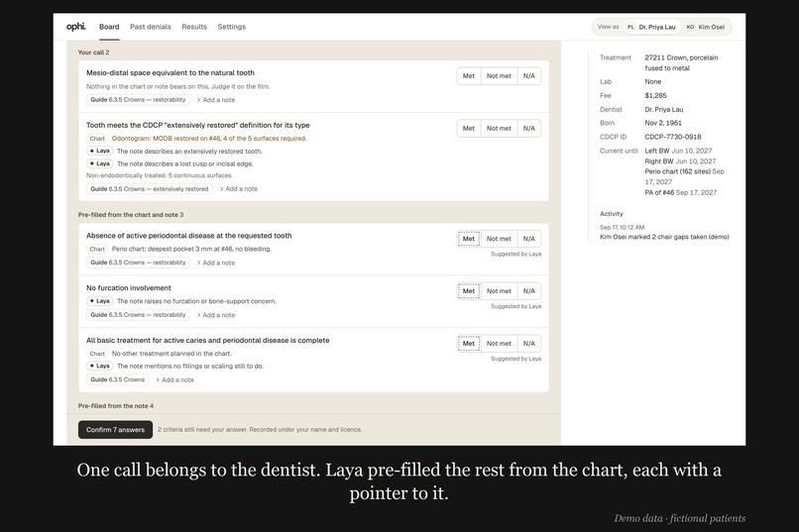
Task: Click Chart tag beside No other treatment planned
Action: click(x=97, y=354)
